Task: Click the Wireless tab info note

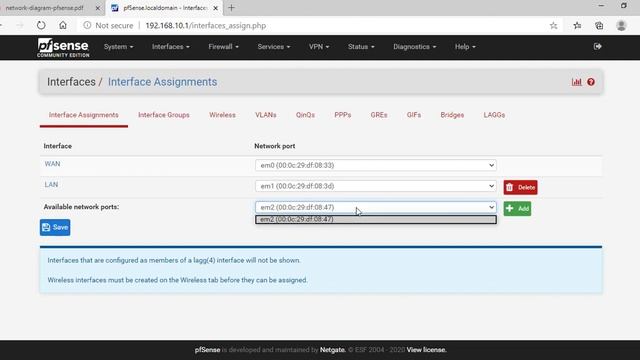Action: pos(178,280)
